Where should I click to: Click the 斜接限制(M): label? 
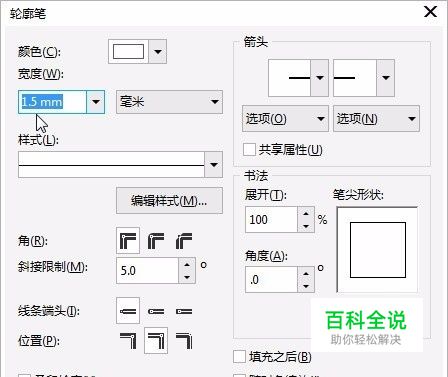coord(53,267)
